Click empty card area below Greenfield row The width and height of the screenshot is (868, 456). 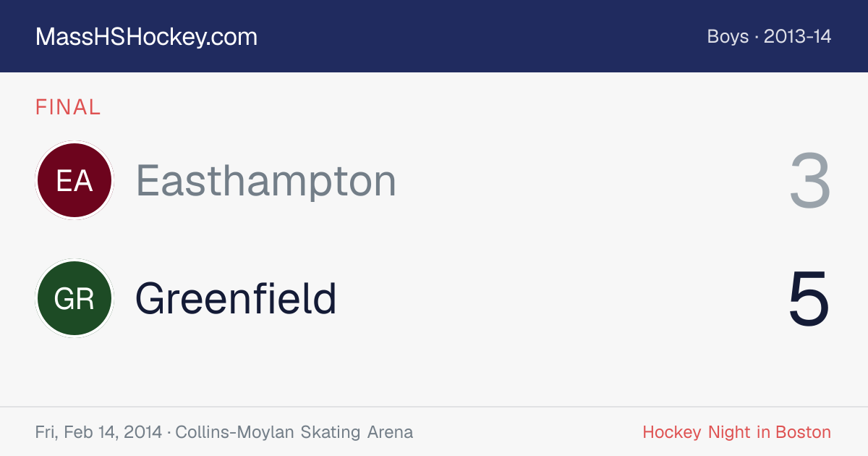pyautogui.click(x=434, y=373)
